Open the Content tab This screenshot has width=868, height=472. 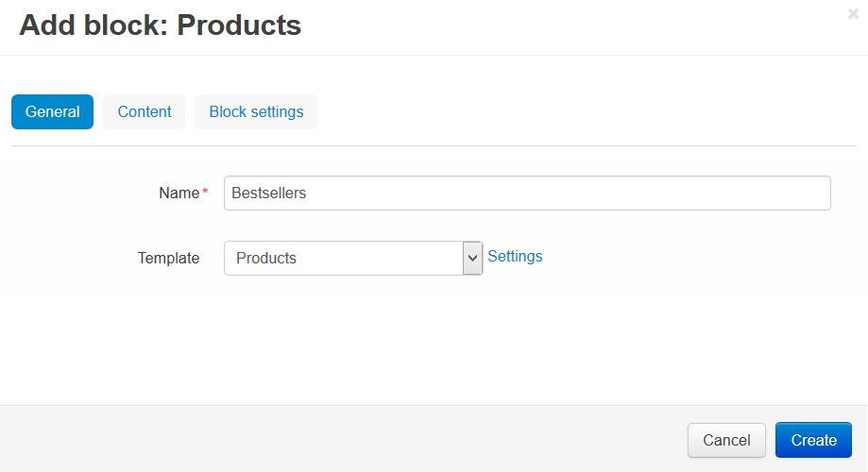[x=144, y=111]
